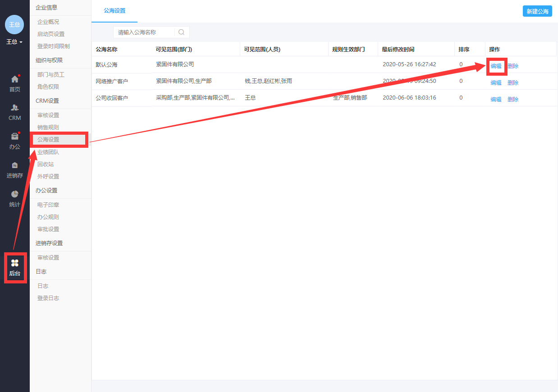Viewport: 558px width, 392px height.
Task: Expand the 王总 user dropdown
Action: (14, 42)
